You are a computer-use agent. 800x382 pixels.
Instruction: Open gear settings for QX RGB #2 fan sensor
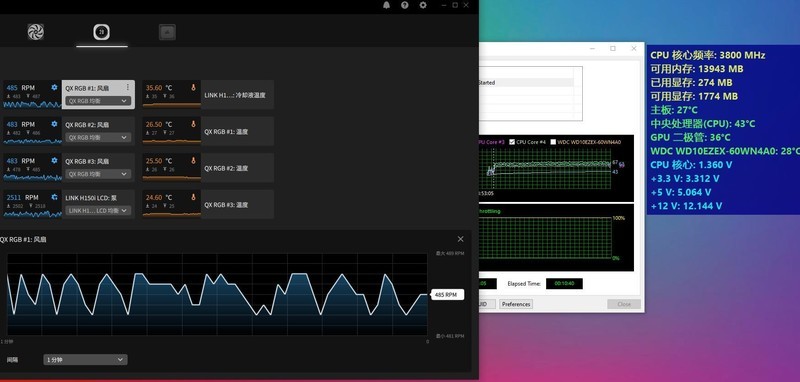tap(54, 124)
